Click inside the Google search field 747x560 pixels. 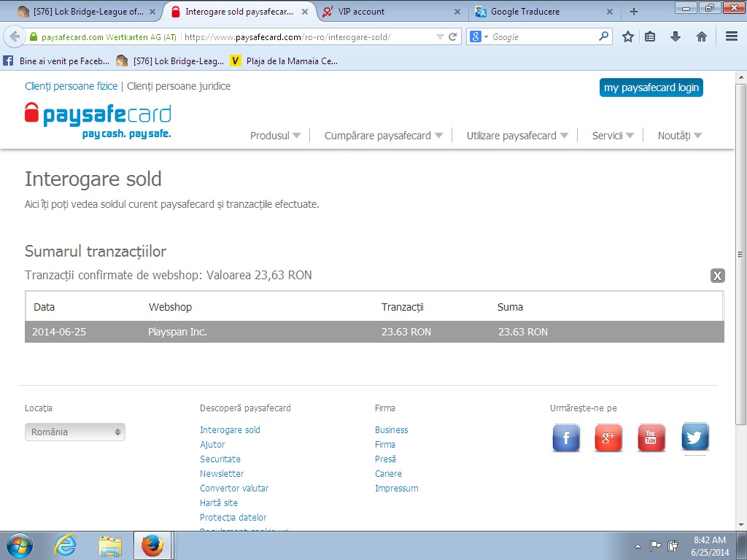pyautogui.click(x=543, y=36)
